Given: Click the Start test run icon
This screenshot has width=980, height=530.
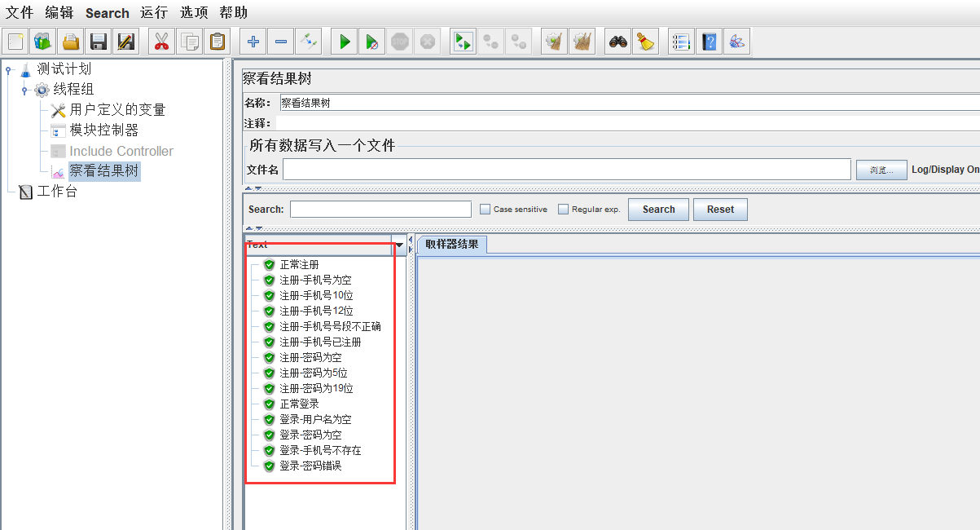Looking at the screenshot, I should point(343,41).
